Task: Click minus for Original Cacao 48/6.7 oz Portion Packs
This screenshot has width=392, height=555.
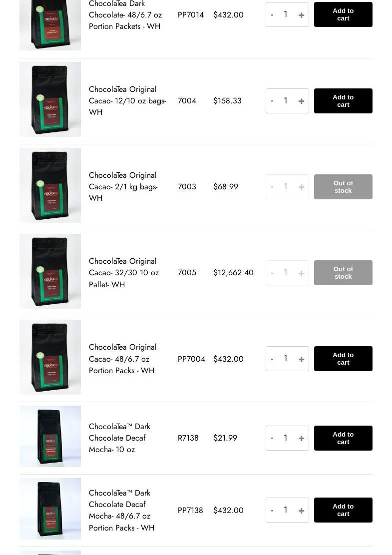Action: click(x=272, y=359)
